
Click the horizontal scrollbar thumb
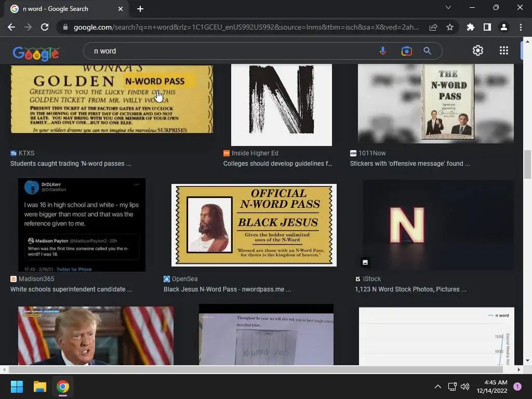click(x=256, y=369)
